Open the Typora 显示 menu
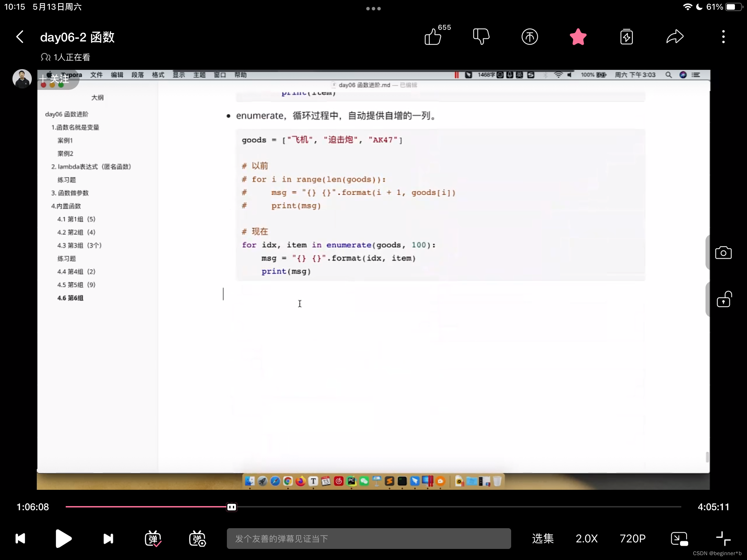747x560 pixels. [x=179, y=75]
